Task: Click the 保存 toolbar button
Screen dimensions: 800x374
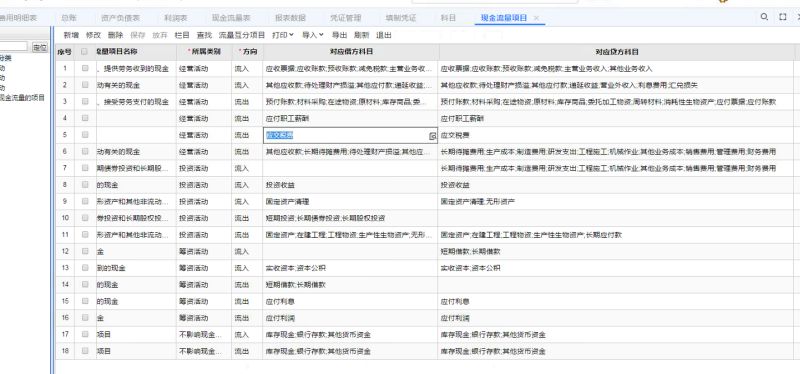Action: click(x=138, y=35)
